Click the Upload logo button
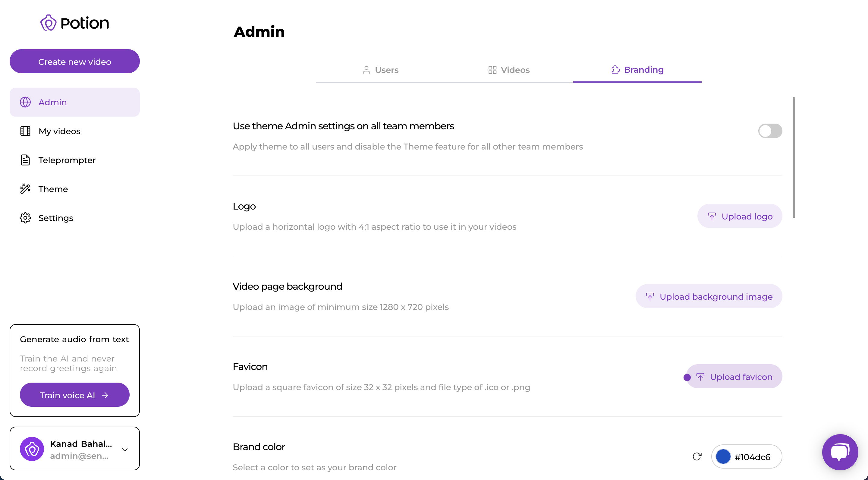This screenshot has height=480, width=868. [740, 216]
